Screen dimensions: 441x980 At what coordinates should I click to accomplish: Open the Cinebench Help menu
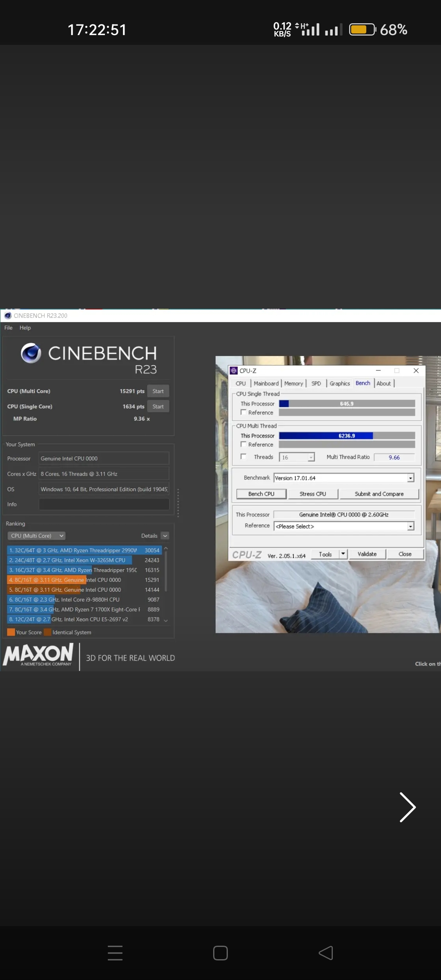25,327
